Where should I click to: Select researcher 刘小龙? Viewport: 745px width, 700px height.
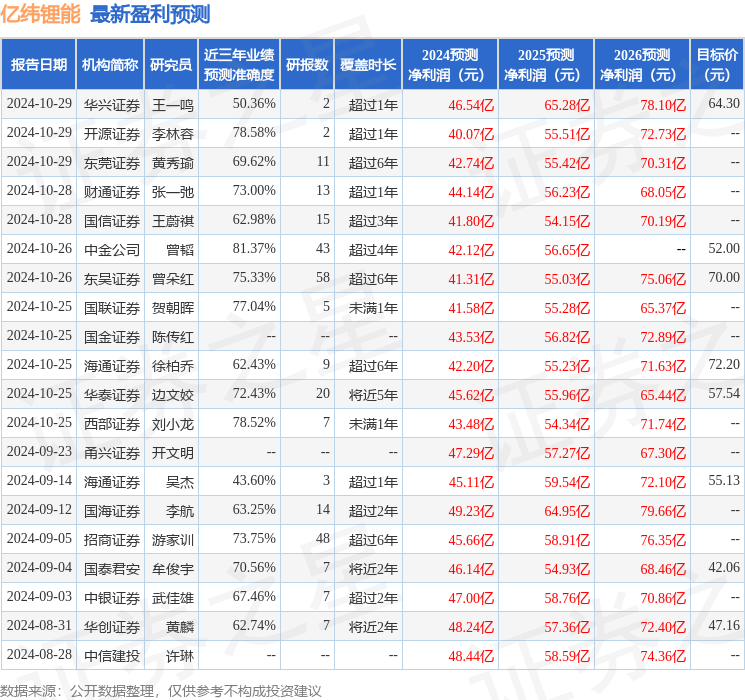tap(172, 424)
